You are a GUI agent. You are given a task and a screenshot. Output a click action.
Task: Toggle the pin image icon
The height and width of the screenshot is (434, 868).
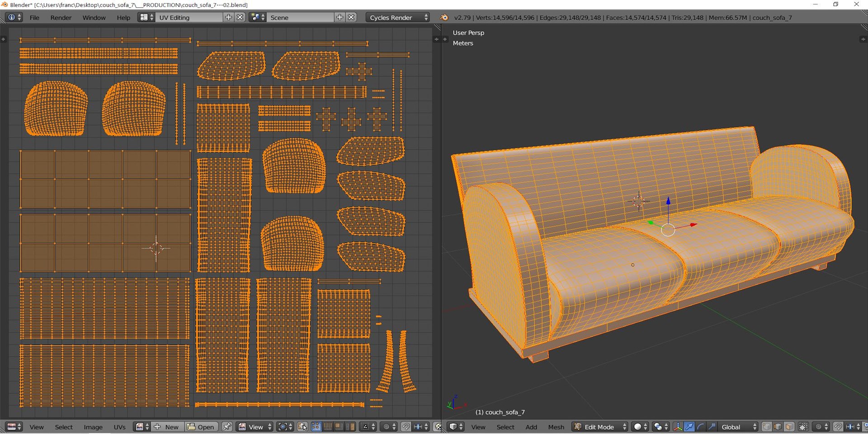click(x=227, y=427)
